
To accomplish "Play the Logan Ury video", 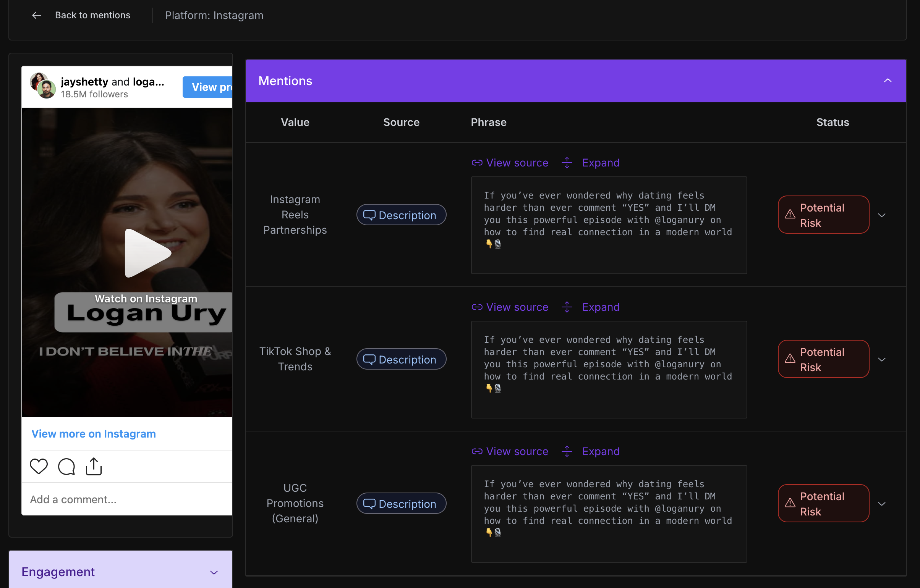I will click(x=147, y=253).
